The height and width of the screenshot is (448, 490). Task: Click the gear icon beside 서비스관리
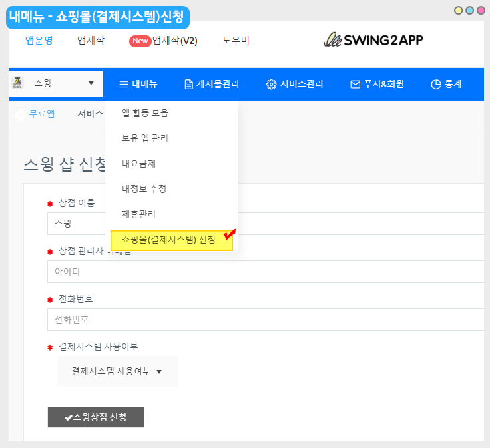pos(271,84)
